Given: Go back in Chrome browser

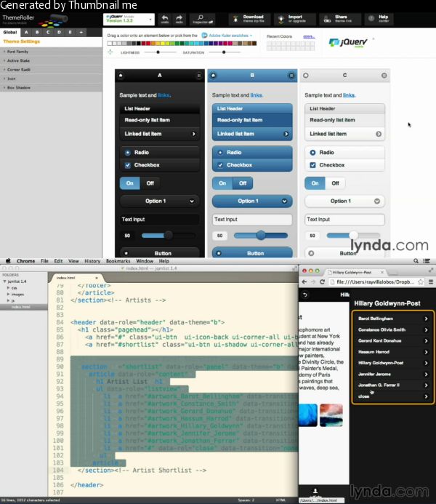Looking at the screenshot, I should [304, 282].
